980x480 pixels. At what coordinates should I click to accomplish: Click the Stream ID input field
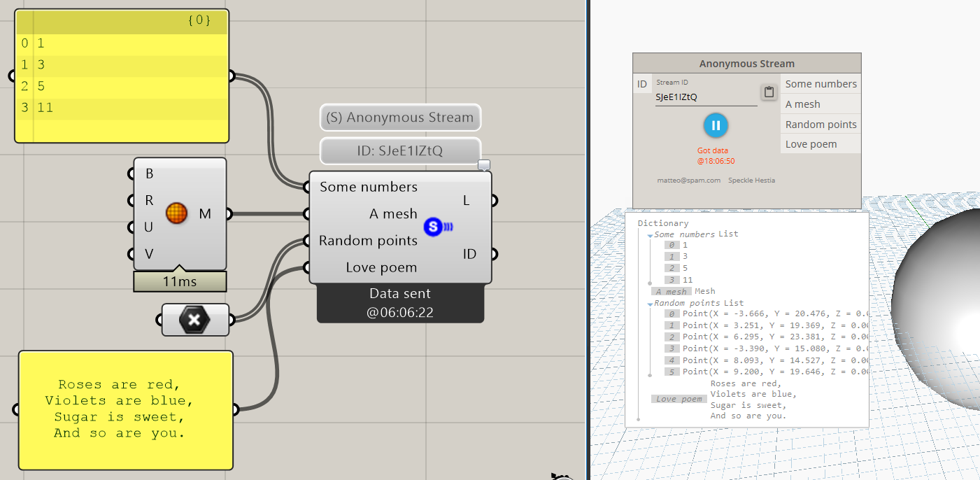pyautogui.click(x=706, y=97)
